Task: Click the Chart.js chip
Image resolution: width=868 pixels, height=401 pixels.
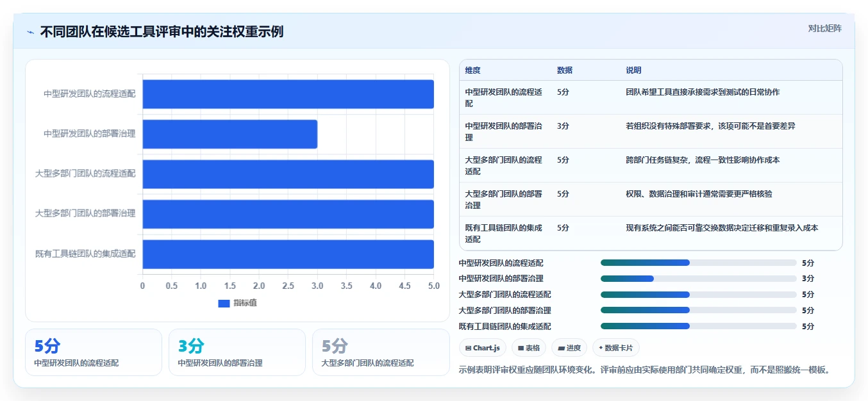Action: [483, 348]
